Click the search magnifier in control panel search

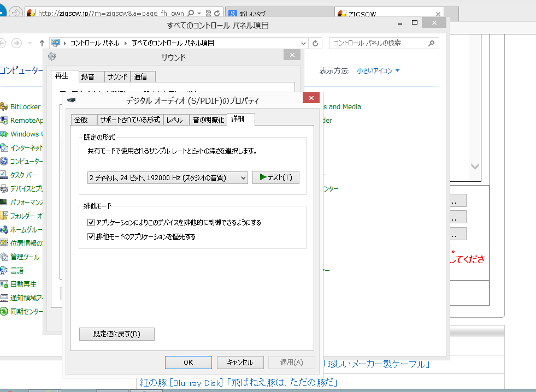(431, 43)
